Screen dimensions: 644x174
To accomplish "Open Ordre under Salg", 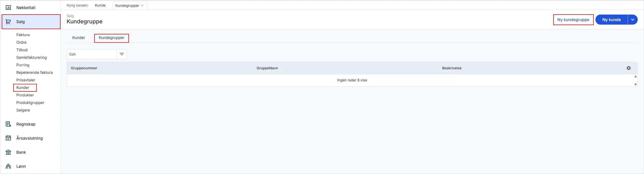I will [21, 42].
